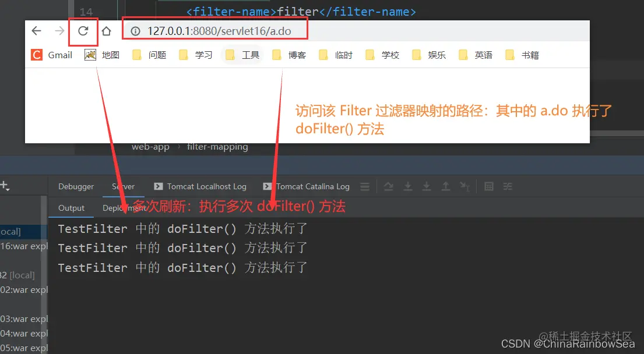Open the 学习 bookmark folder
This screenshot has width=644, height=354.
[x=195, y=55]
